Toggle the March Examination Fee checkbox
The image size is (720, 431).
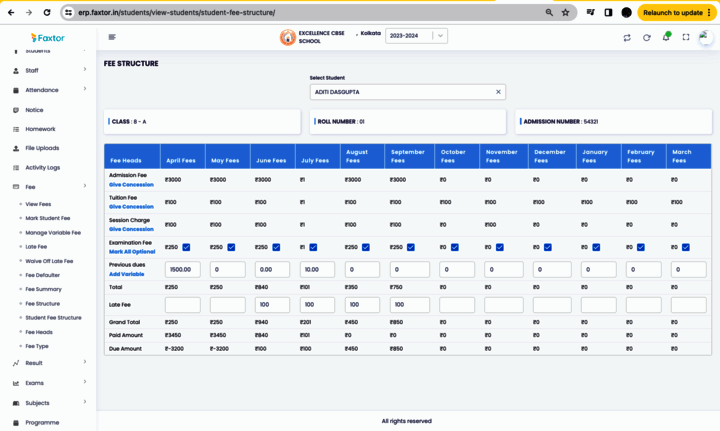[x=685, y=247]
